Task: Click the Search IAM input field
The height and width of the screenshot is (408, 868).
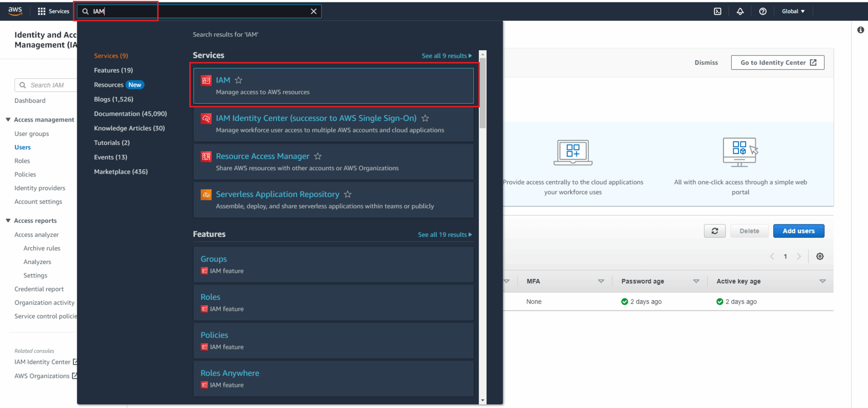Action: point(51,85)
